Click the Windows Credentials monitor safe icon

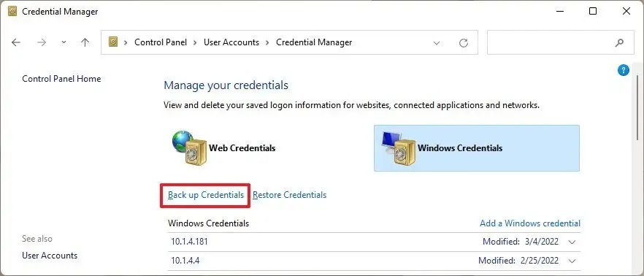coord(399,147)
